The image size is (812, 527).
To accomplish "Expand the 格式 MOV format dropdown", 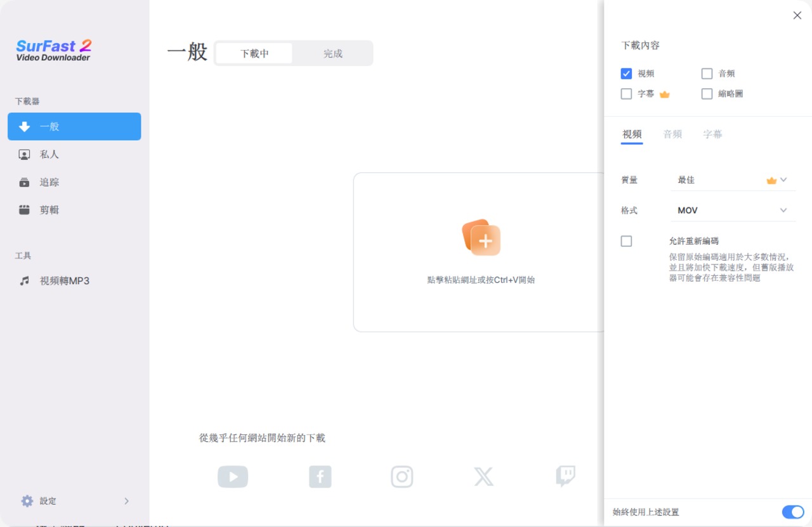I will 733,211.
